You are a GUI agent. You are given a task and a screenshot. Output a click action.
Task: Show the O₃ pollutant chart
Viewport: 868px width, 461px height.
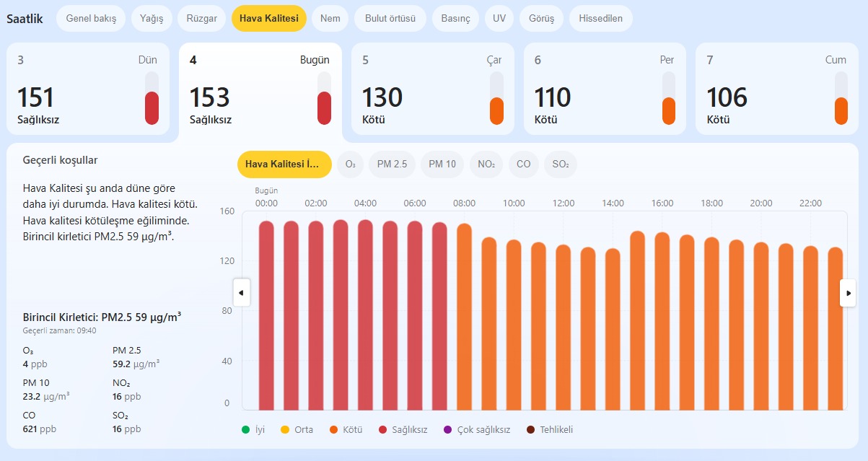350,164
